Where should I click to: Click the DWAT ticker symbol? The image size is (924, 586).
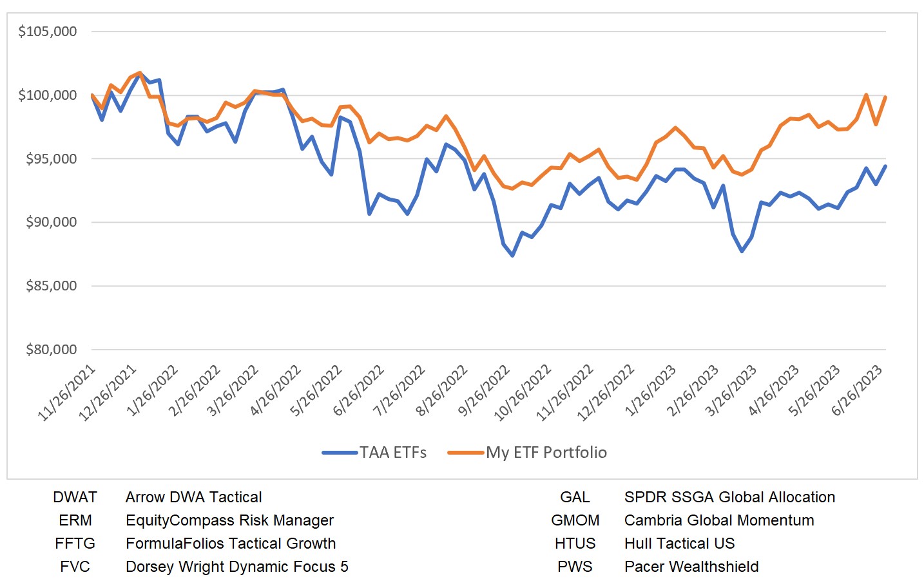pyautogui.click(x=75, y=497)
